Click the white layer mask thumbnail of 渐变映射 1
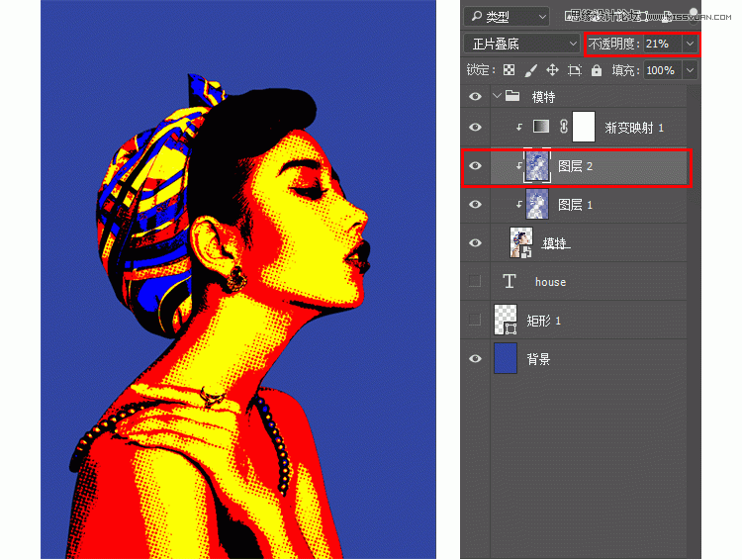This screenshot has height=560, width=742. (x=584, y=127)
